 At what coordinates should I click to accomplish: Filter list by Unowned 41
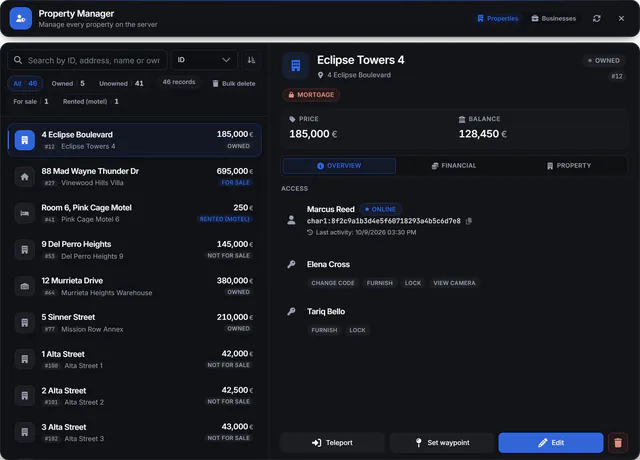(121, 84)
